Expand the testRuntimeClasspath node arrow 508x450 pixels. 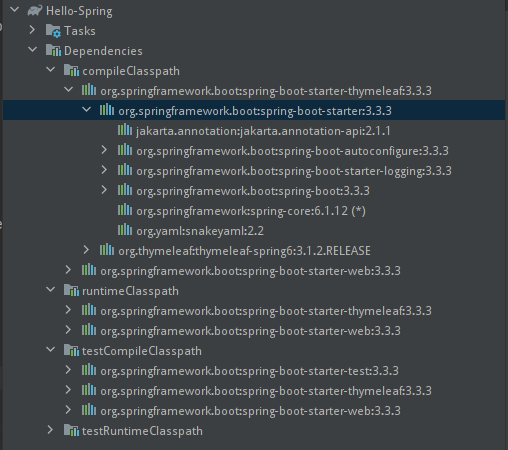[x=50, y=430]
